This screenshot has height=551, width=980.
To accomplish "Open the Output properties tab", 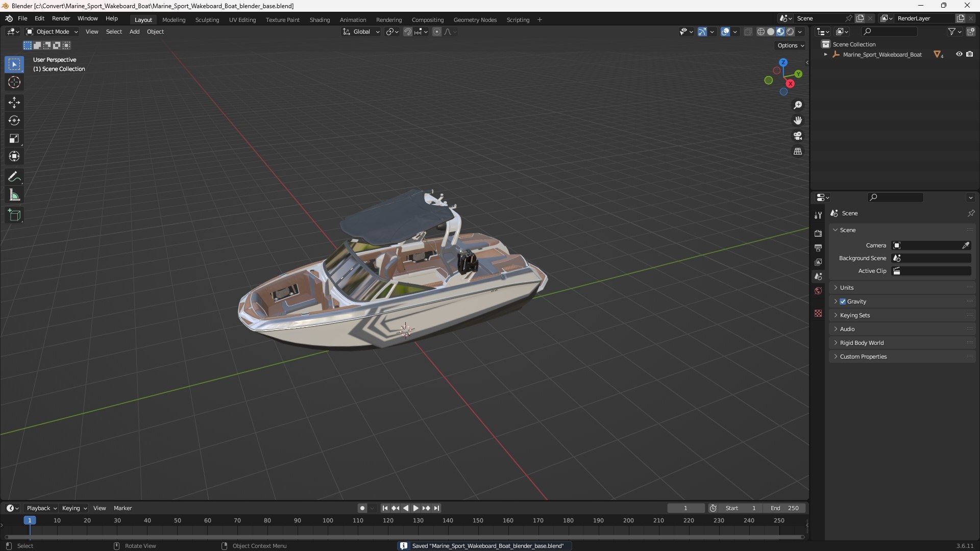I will point(818,247).
